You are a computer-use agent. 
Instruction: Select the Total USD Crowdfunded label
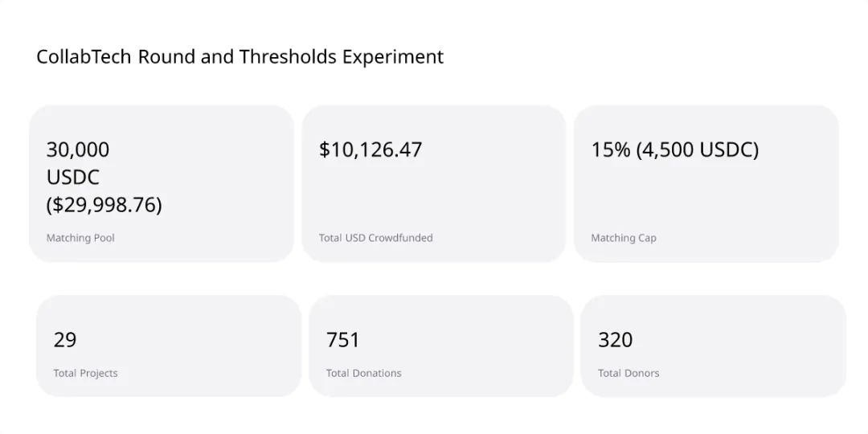pyautogui.click(x=375, y=238)
